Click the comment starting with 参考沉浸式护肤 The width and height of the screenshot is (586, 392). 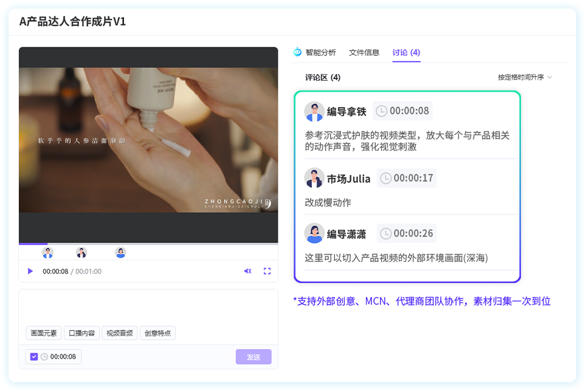(407, 141)
